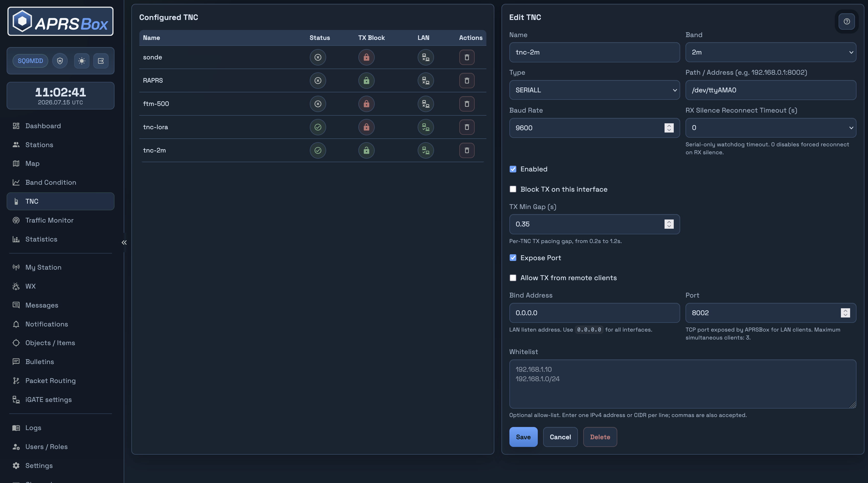Save the TNC settings

pos(523,437)
